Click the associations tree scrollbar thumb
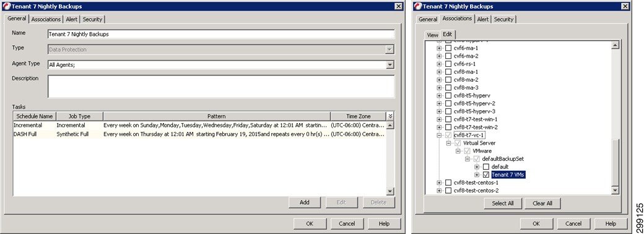 pyautogui.click(x=615, y=163)
